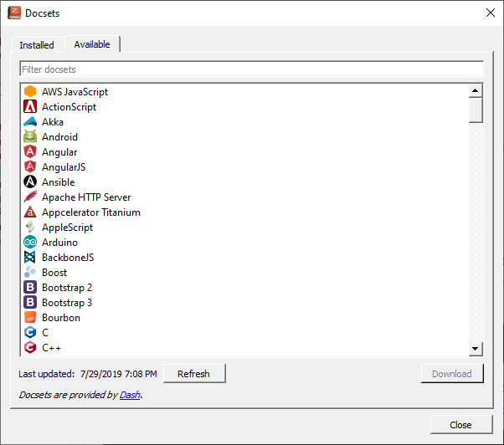Select the ActionScript red Adobe icon
Screen dimensions: 504x445
click(x=30, y=106)
